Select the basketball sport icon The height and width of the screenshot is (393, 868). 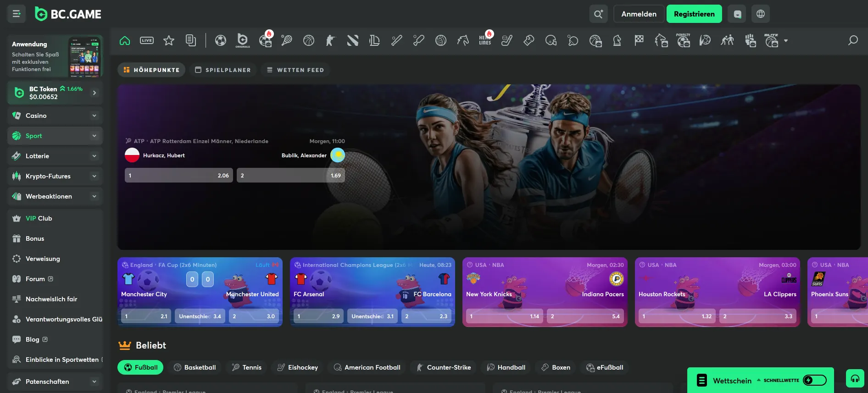[309, 40]
